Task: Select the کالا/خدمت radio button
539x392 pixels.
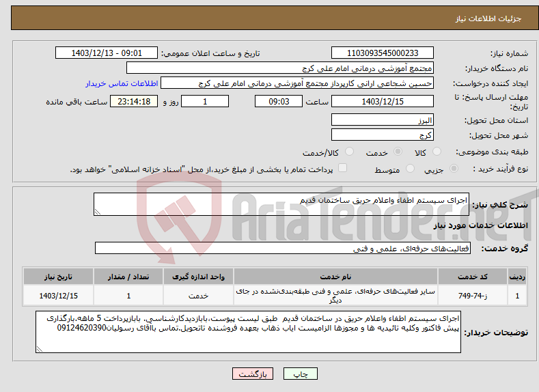Action: point(349,152)
